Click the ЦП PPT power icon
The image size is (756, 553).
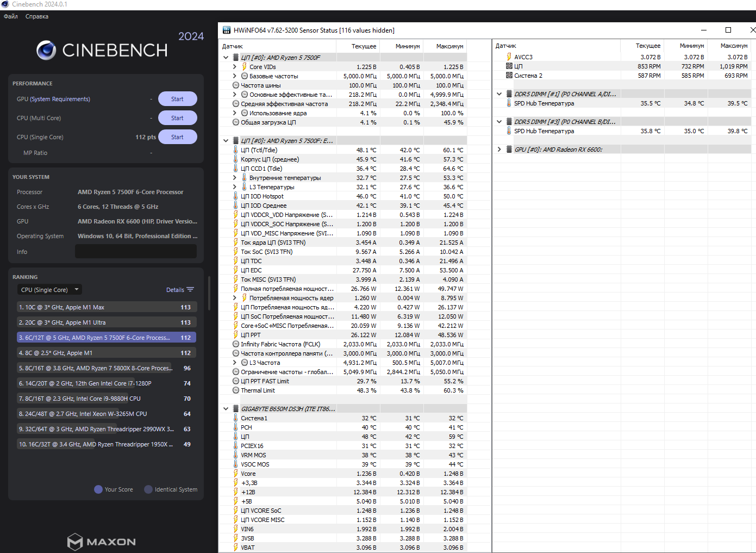pyautogui.click(x=236, y=335)
